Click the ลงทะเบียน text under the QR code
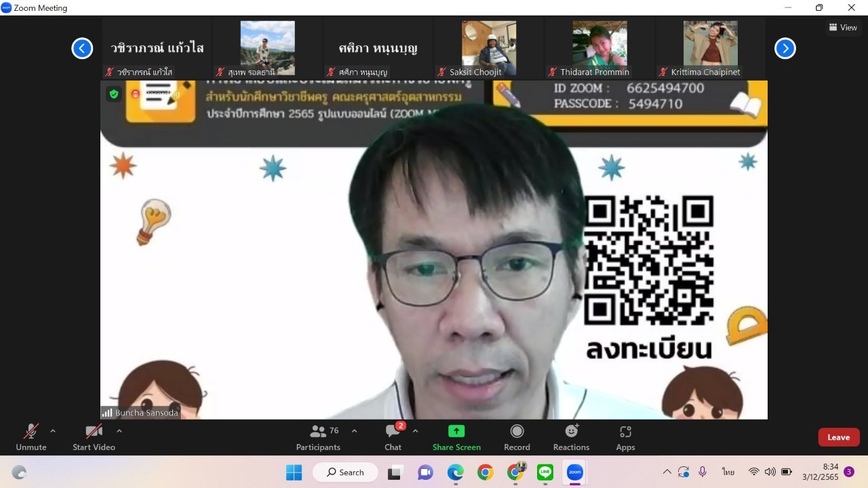The image size is (868, 488). tap(649, 348)
